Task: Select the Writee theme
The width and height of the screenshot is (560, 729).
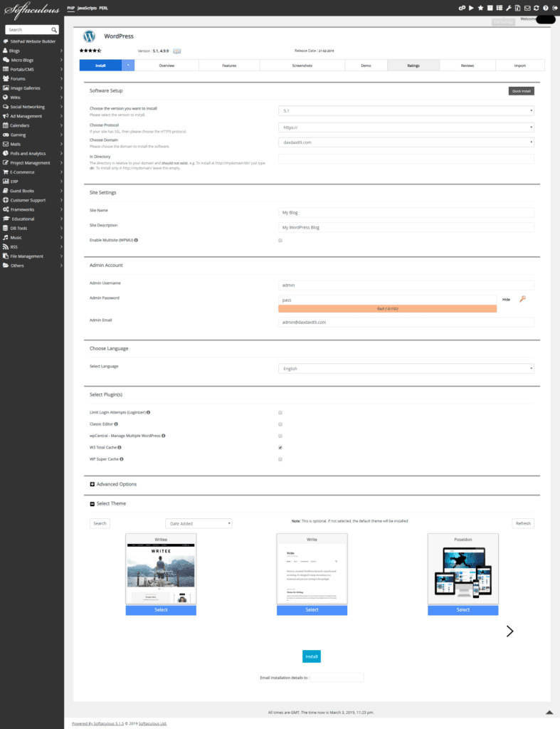Action: coord(161,610)
